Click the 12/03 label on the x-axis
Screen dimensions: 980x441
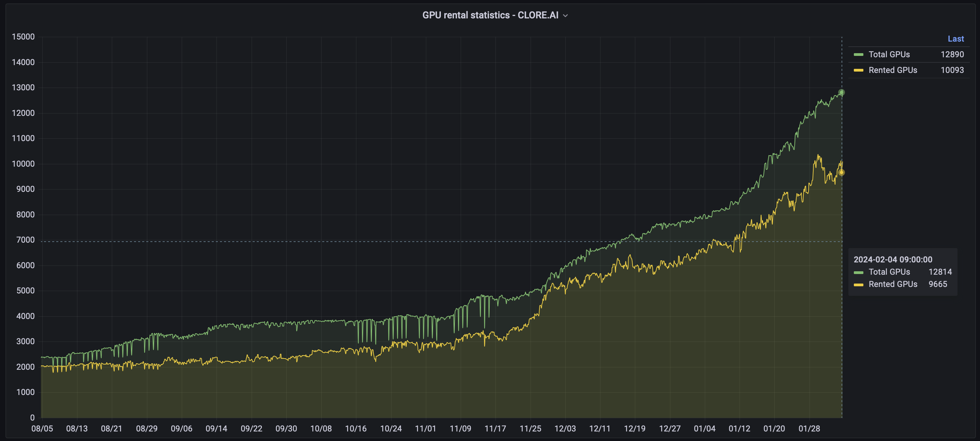click(565, 428)
